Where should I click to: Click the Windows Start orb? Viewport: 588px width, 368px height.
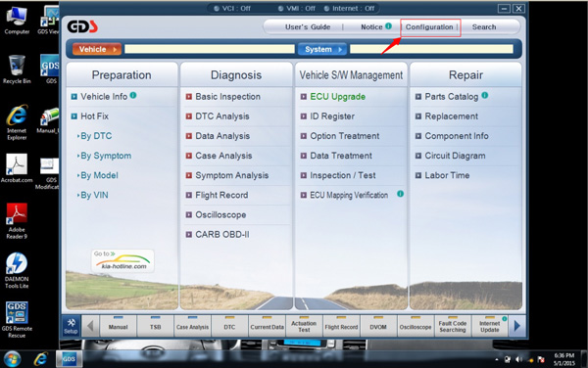(13, 359)
